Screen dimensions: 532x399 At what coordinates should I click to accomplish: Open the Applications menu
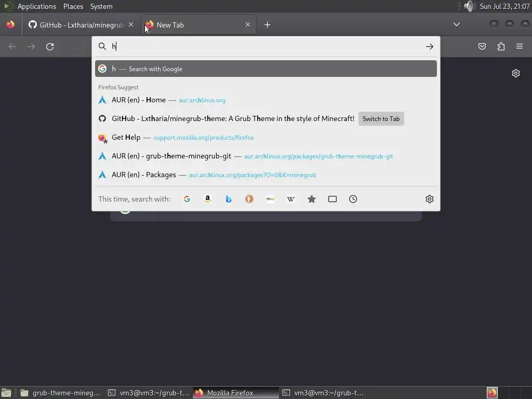pos(37,6)
